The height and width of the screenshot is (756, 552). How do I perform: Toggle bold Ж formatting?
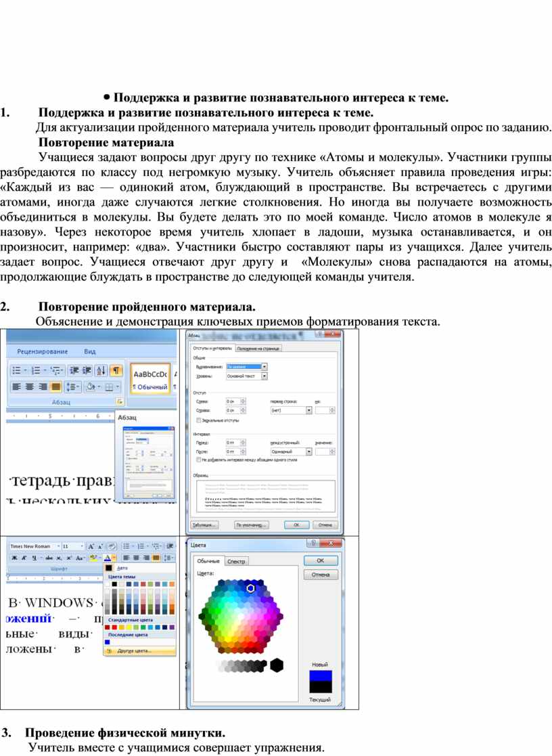click(14, 558)
